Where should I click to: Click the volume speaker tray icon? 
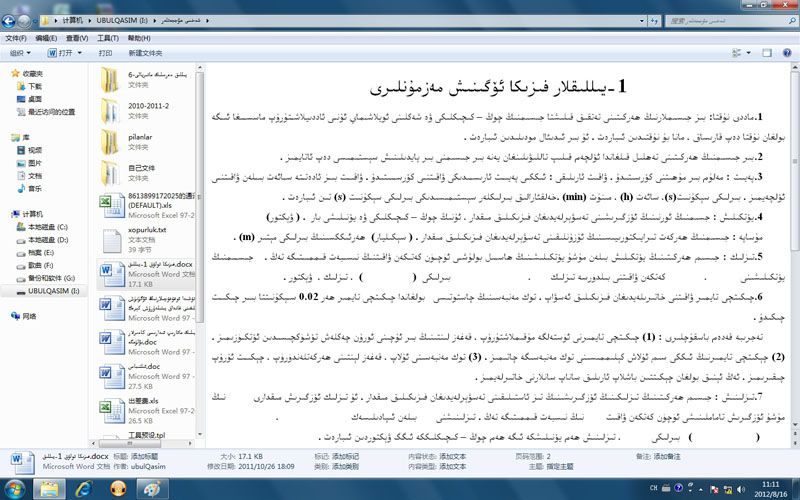tap(741, 489)
